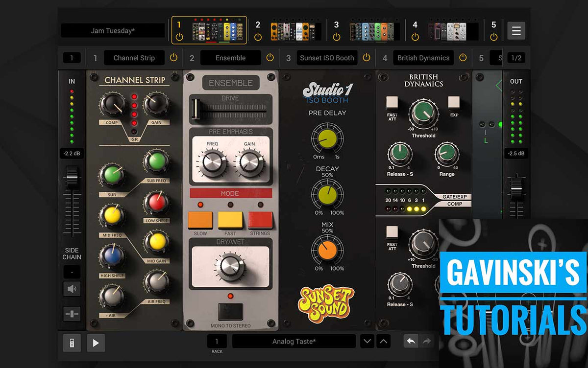Select rack 2 thumbnail
This screenshot has width=588, height=368.
[x=296, y=31]
